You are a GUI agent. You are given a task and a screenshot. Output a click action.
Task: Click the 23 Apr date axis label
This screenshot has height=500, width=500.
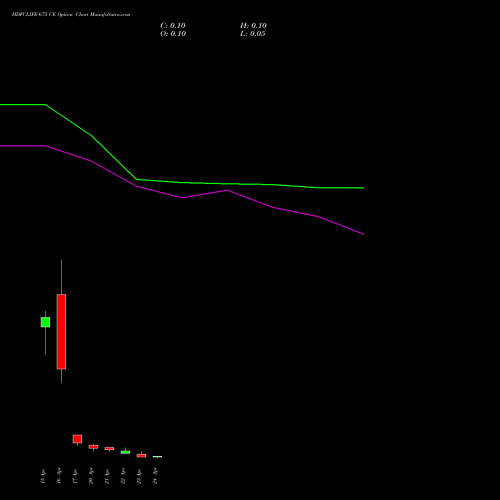point(139,476)
